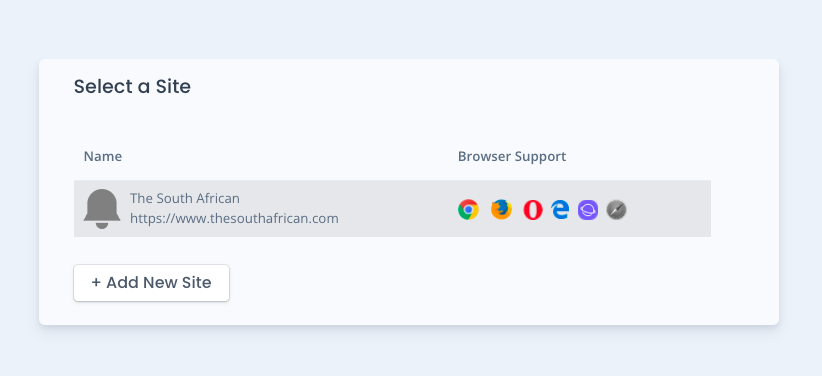
Task: Click the word Select in the heading
Action: 103,87
